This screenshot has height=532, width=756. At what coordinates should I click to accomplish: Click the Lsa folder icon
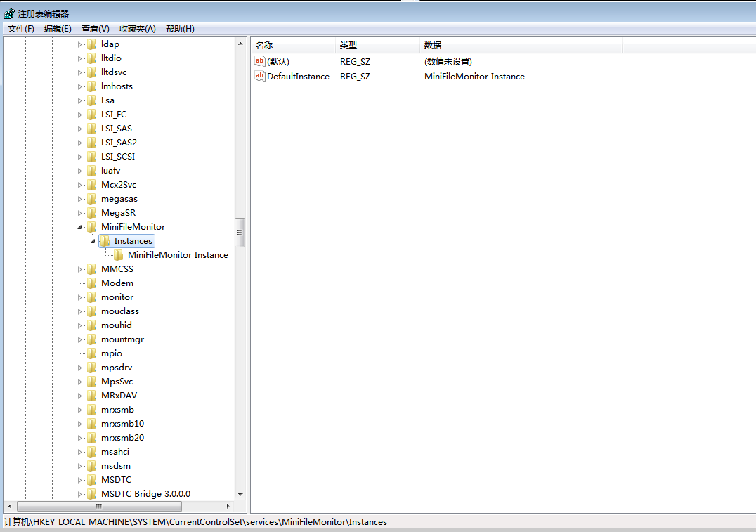91,100
